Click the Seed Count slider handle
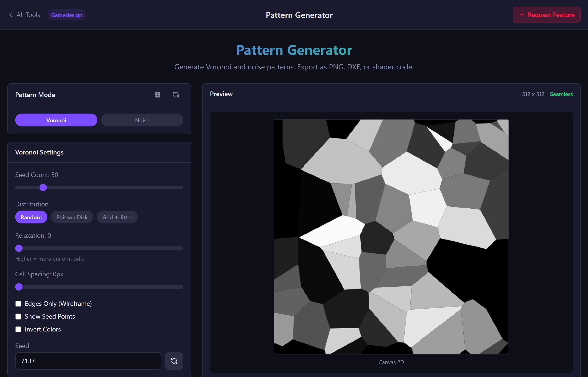The height and width of the screenshot is (377, 588). pos(43,188)
